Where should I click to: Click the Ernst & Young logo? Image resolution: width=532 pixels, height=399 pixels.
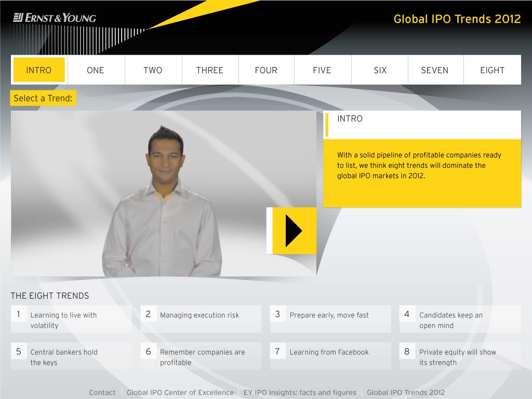[55, 18]
